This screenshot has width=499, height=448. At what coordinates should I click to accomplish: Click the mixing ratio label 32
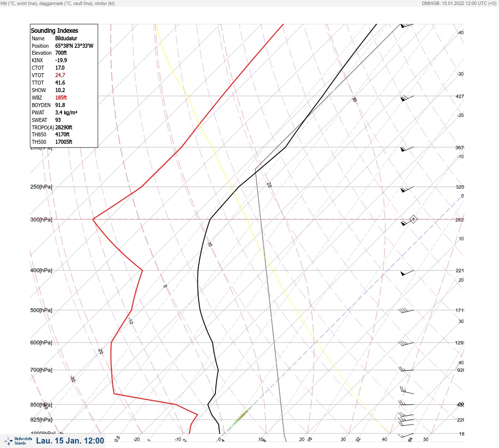pos(358,440)
